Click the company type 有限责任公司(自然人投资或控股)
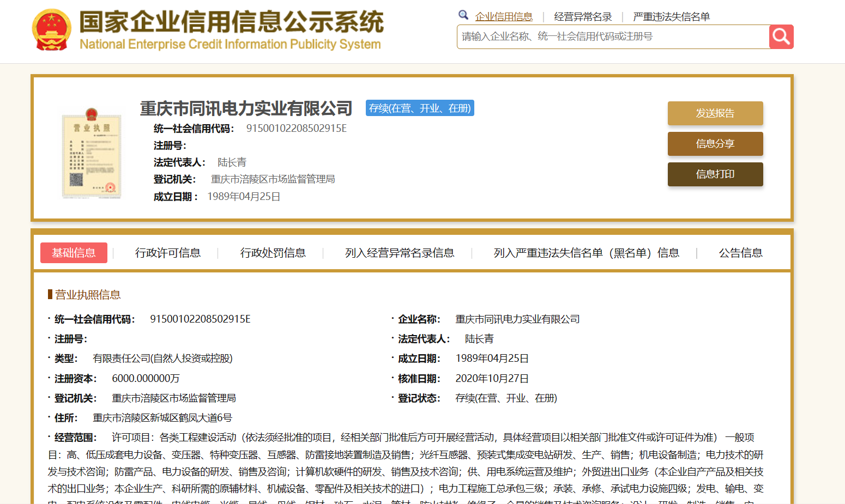This screenshot has height=504, width=845. [x=162, y=359]
